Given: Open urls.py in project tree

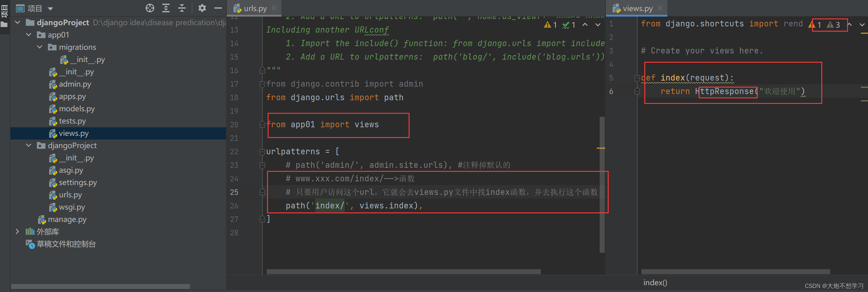Looking at the screenshot, I should point(65,195).
